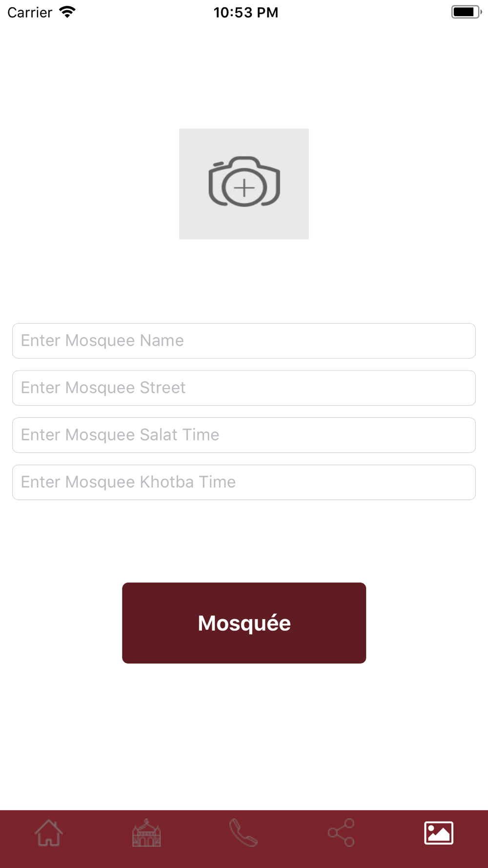Open the Home tab icon

coord(49,833)
